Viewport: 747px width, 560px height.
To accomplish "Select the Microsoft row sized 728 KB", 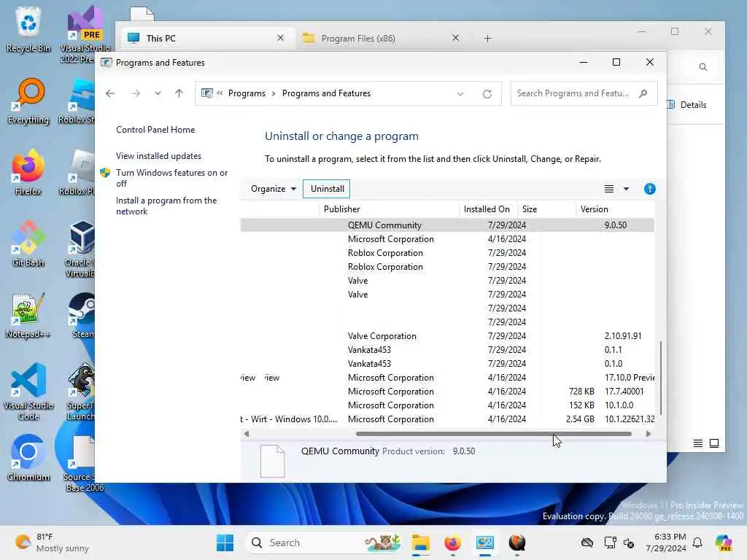I will [x=447, y=392].
